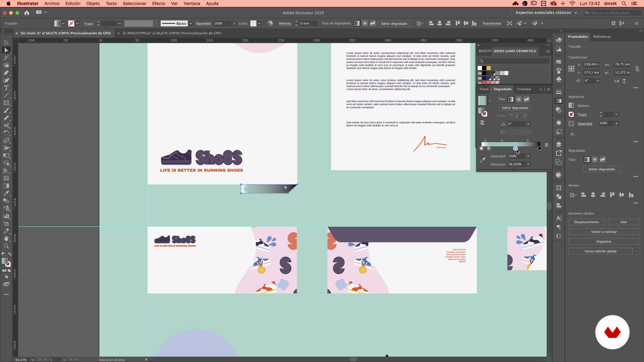Open rotation angle dropdown in Transformar
This screenshot has width=644, height=362.
[x=598, y=81]
